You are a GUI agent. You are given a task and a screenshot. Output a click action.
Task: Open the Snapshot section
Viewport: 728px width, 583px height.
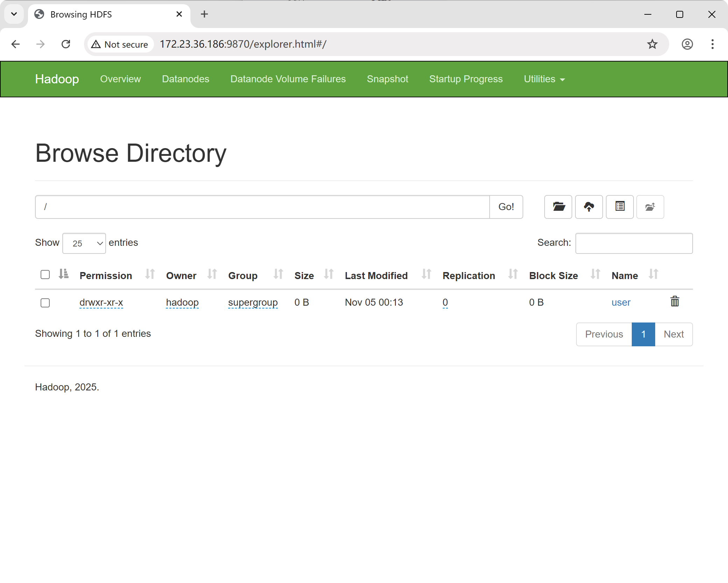point(387,79)
